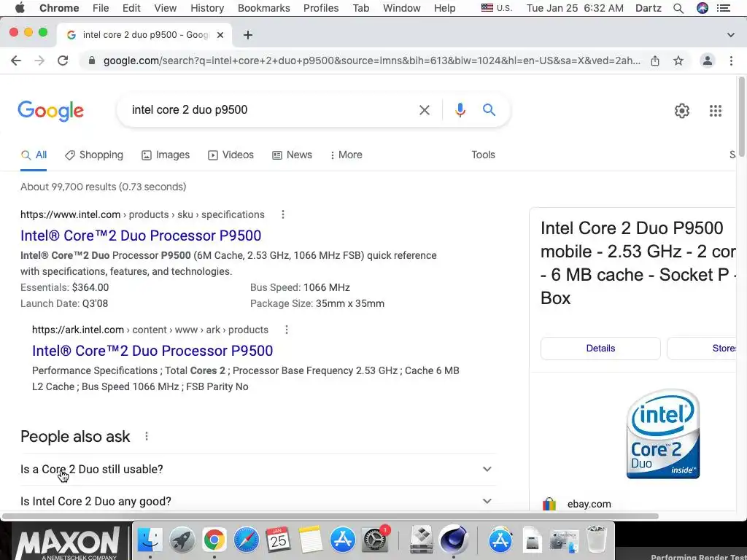This screenshot has height=560, width=747.
Task: Open System Preferences from the Dock
Action: point(376,540)
